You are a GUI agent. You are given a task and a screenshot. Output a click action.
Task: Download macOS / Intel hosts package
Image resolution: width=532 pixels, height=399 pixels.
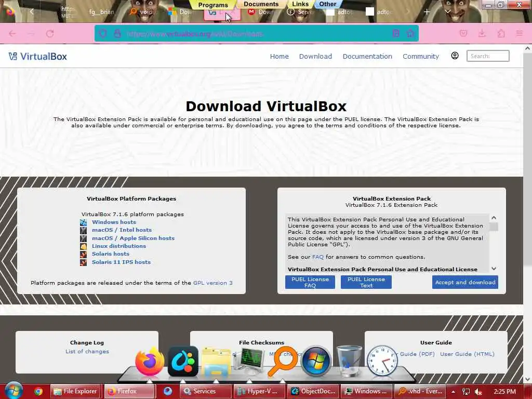coord(122,230)
